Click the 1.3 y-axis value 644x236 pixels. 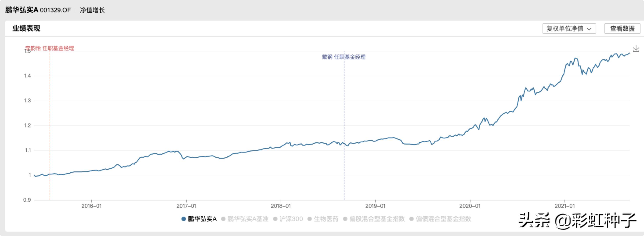(x=27, y=100)
